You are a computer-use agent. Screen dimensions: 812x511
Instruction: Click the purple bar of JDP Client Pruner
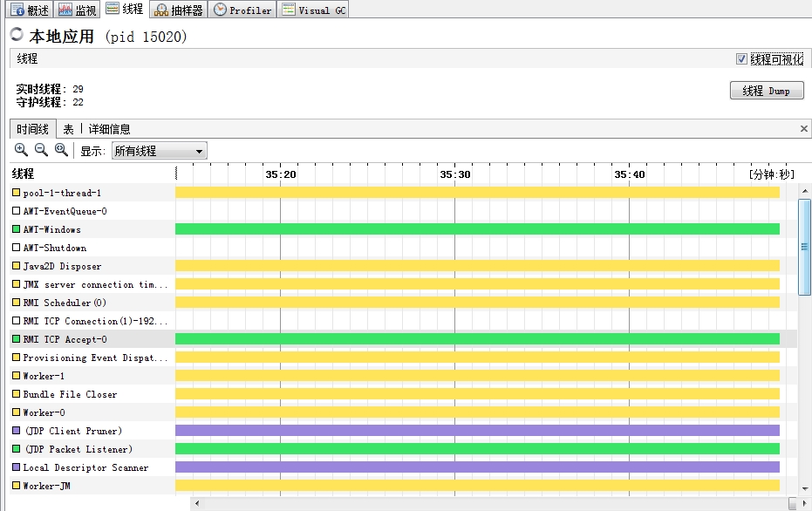coord(477,430)
